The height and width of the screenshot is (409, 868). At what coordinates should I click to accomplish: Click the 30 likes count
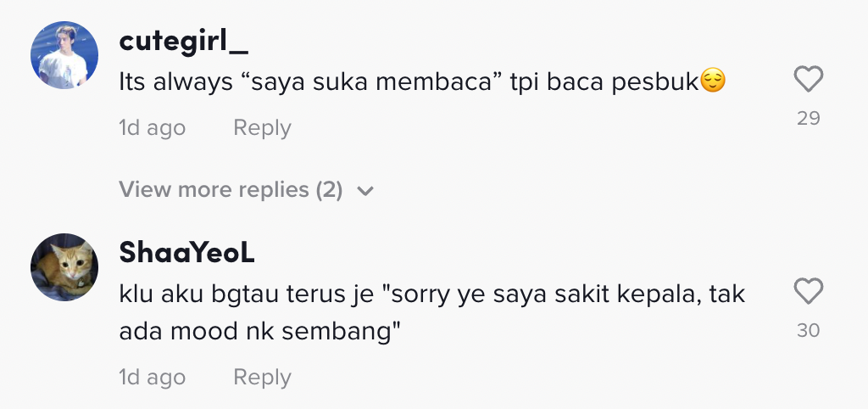coord(808,331)
